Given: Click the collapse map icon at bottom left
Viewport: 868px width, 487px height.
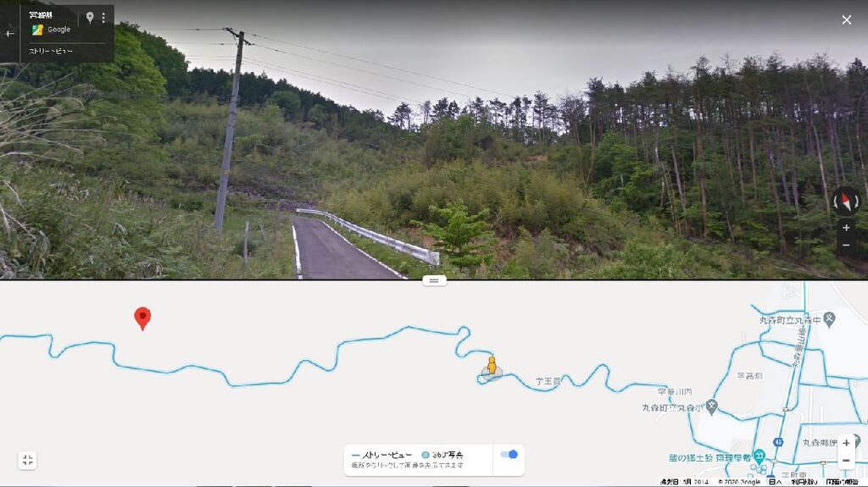Looking at the screenshot, I should [x=27, y=460].
